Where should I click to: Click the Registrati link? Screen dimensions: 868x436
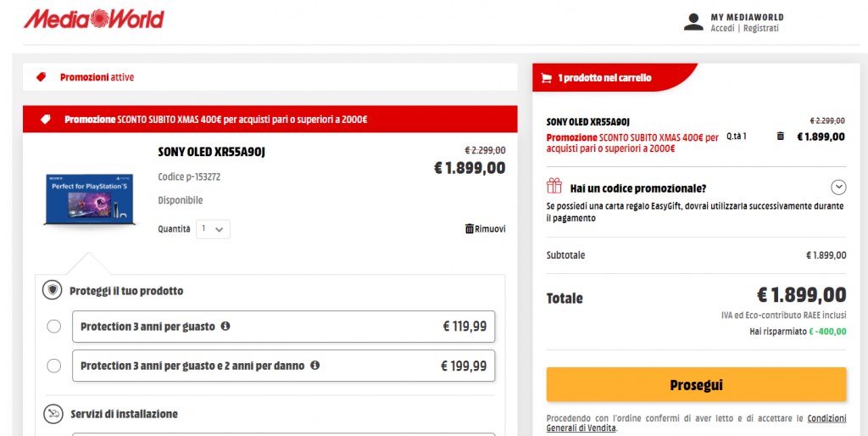tap(760, 28)
